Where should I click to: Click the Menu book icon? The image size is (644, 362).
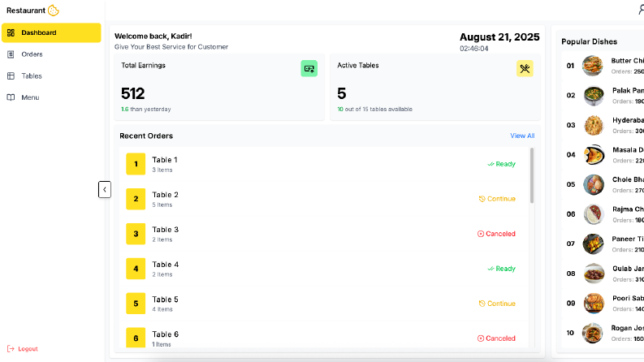[11, 97]
